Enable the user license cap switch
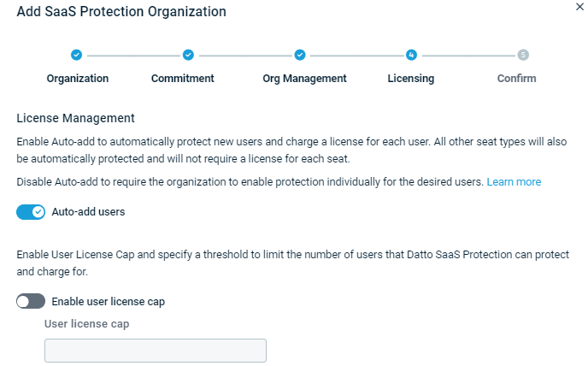The width and height of the screenshot is (588, 366). (31, 301)
